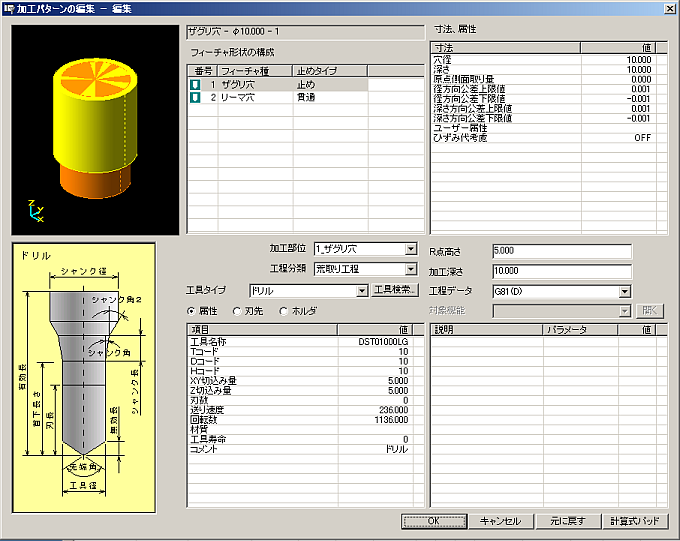Click the 3D counterbore model preview
Viewport: 680px width, 541px height.
pyautogui.click(x=95, y=130)
